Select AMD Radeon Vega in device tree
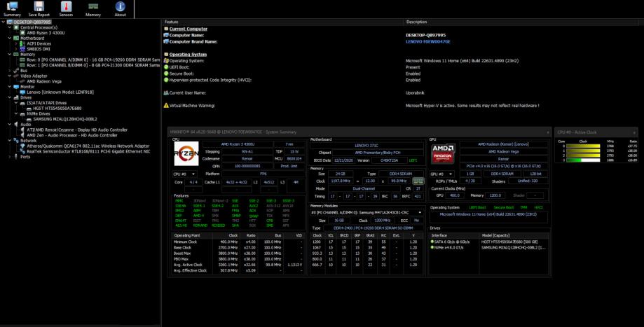Screen dimensions: 644x327 pos(46,81)
